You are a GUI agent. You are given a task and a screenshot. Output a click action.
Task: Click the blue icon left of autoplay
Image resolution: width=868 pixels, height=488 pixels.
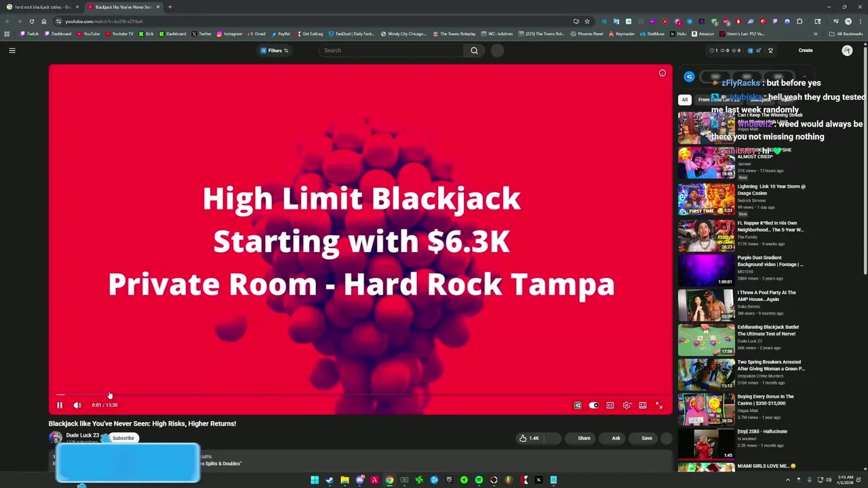[578, 405]
